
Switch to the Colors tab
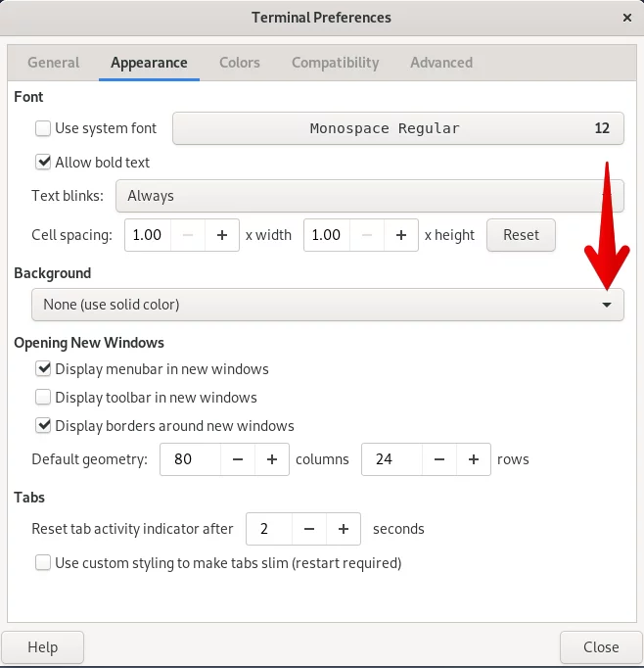coord(240,63)
